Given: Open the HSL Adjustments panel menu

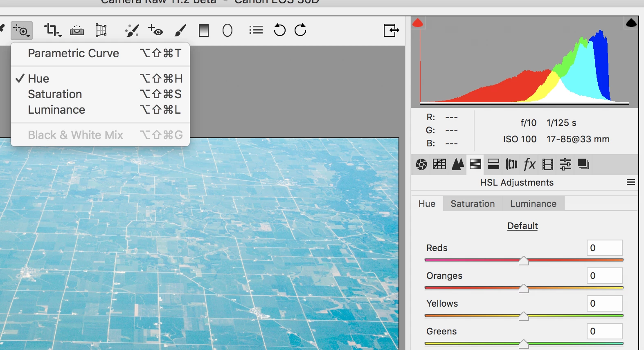Looking at the screenshot, I should 631,182.
